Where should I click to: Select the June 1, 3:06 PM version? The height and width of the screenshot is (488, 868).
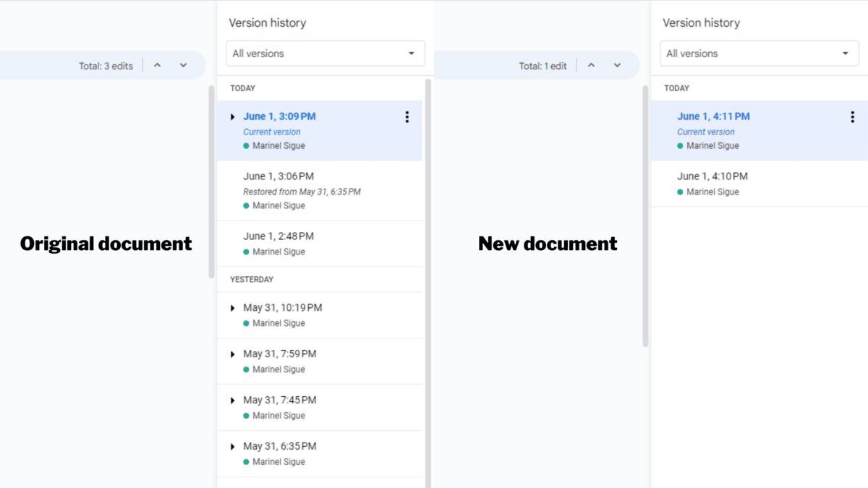[x=320, y=191]
